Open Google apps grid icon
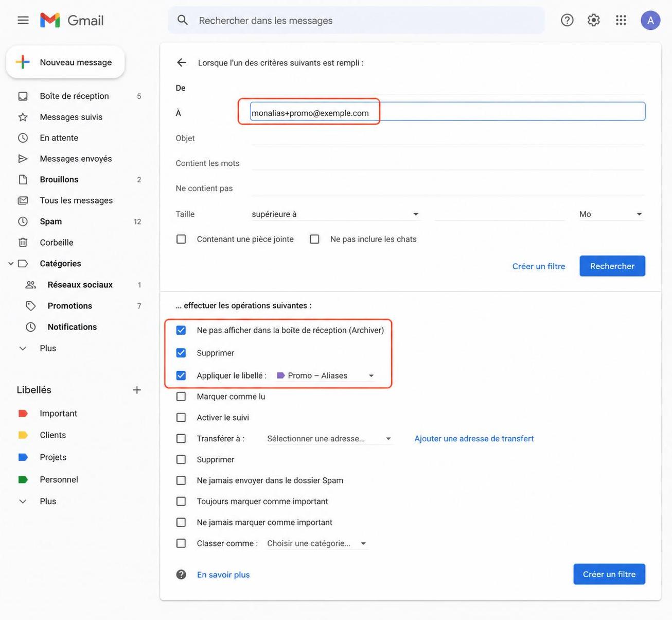Screen dimensions: 672x620 tap(621, 20)
